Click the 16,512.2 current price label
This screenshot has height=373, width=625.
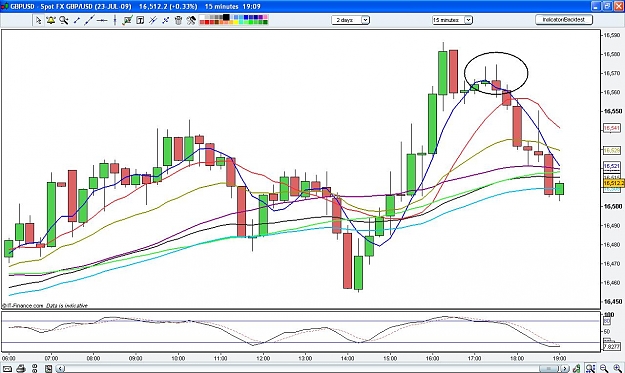coord(613,183)
